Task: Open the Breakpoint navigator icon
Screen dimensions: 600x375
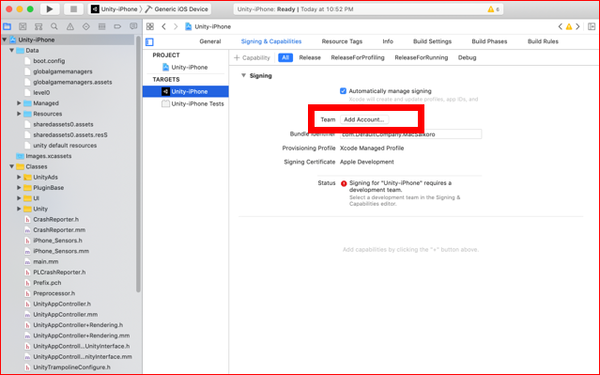Action: click(117, 26)
